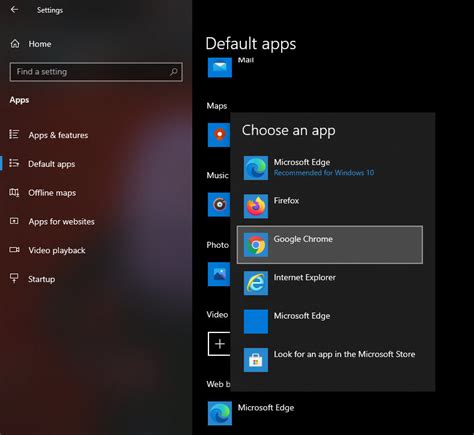
Task: Click the Music player default icon
Action: click(219, 204)
